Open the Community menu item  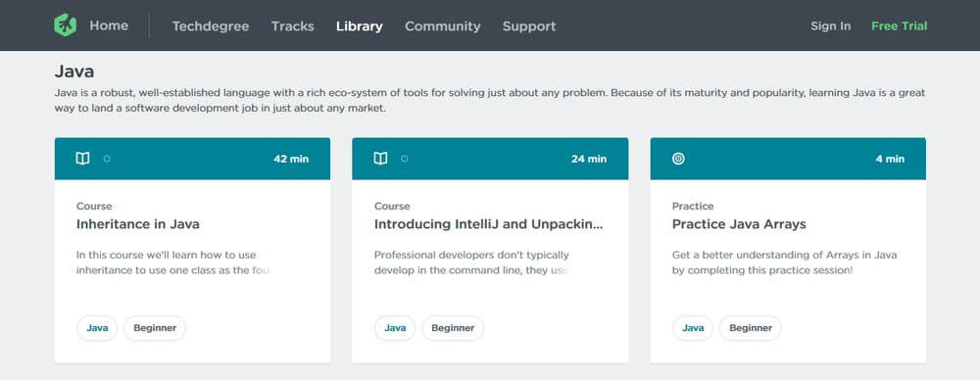[x=443, y=26]
